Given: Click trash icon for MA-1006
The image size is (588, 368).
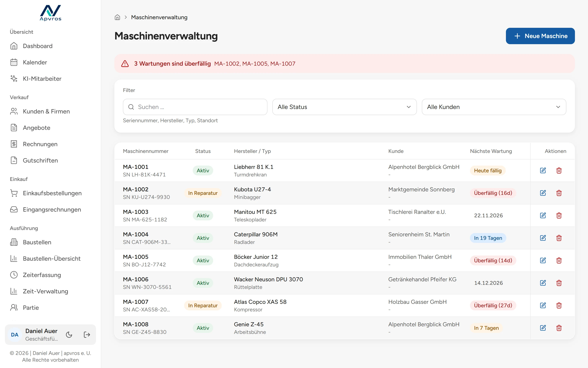Looking at the screenshot, I should pyautogui.click(x=559, y=283).
